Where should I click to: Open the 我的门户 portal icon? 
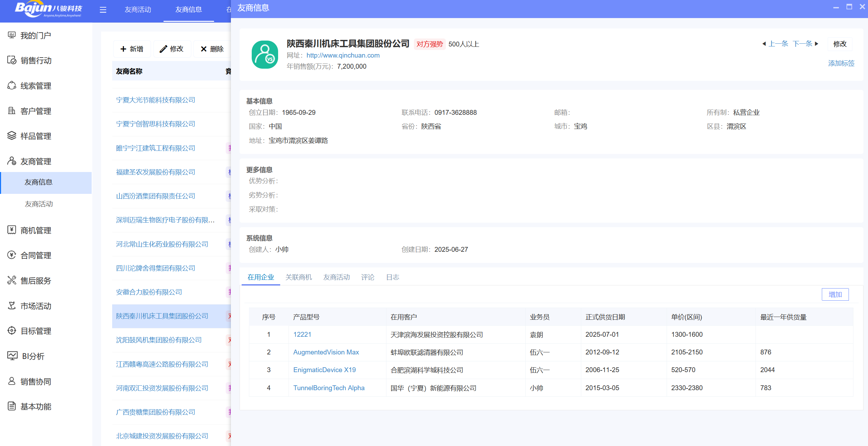[x=11, y=35]
